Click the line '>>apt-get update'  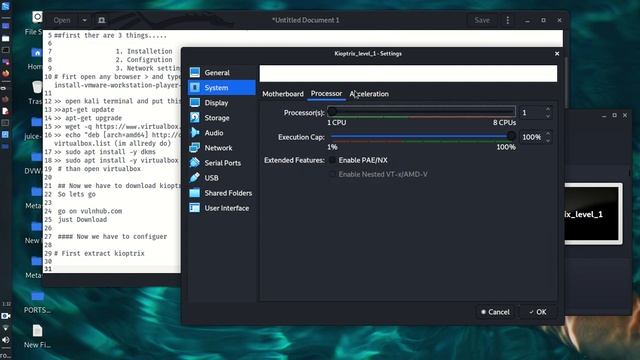click(84, 110)
